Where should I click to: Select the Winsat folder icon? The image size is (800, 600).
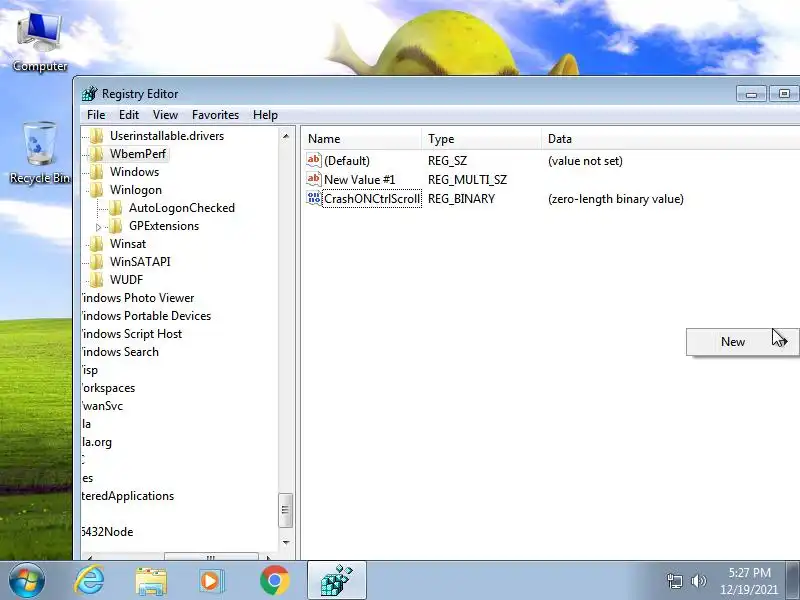point(96,243)
